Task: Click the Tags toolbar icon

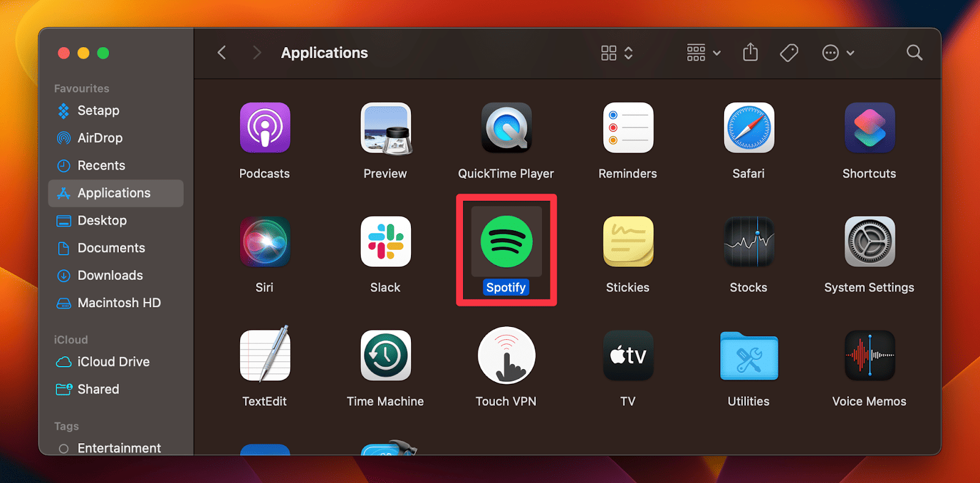Action: [x=789, y=53]
